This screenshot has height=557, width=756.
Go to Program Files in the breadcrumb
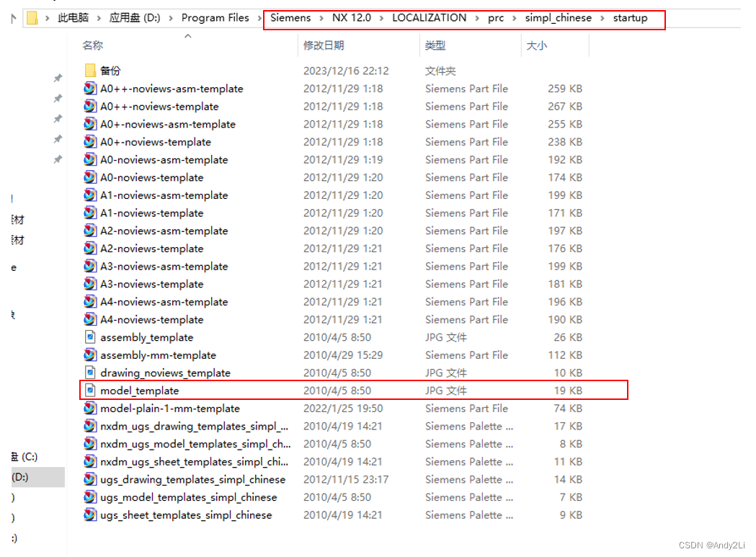tap(215, 18)
